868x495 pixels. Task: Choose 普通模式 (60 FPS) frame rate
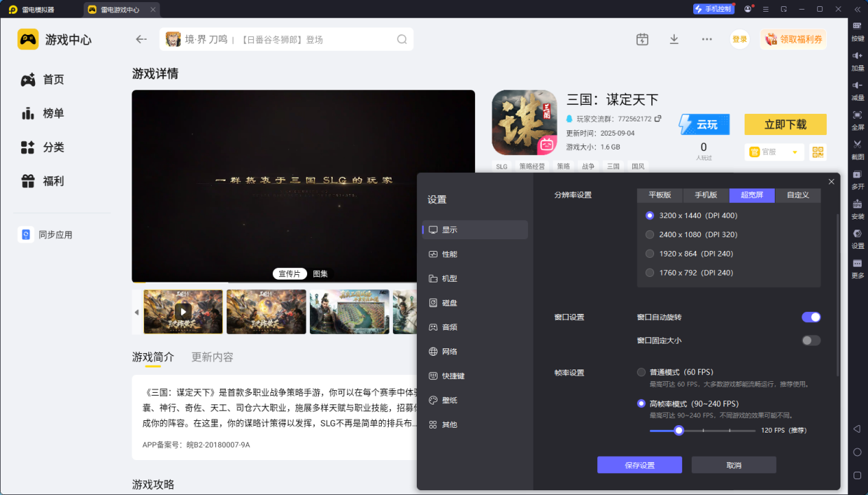pos(641,372)
